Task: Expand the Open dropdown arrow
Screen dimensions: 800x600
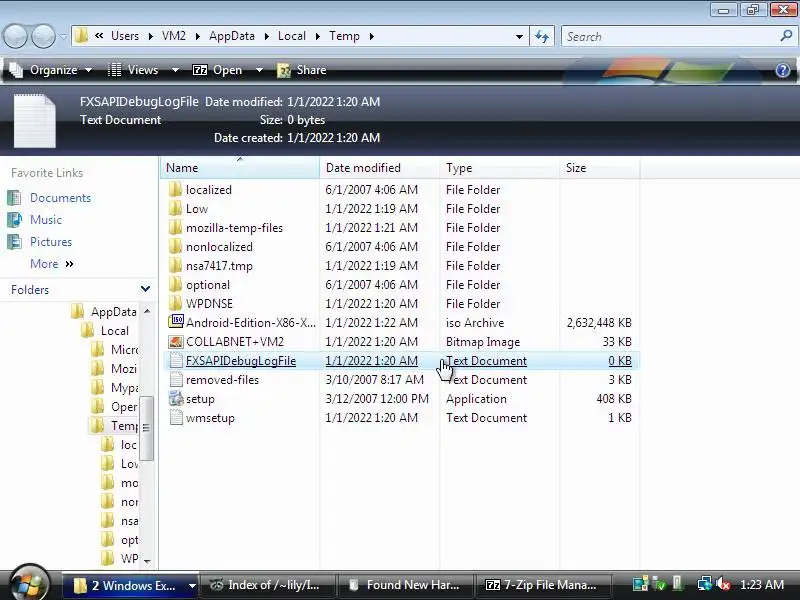Action: click(259, 70)
